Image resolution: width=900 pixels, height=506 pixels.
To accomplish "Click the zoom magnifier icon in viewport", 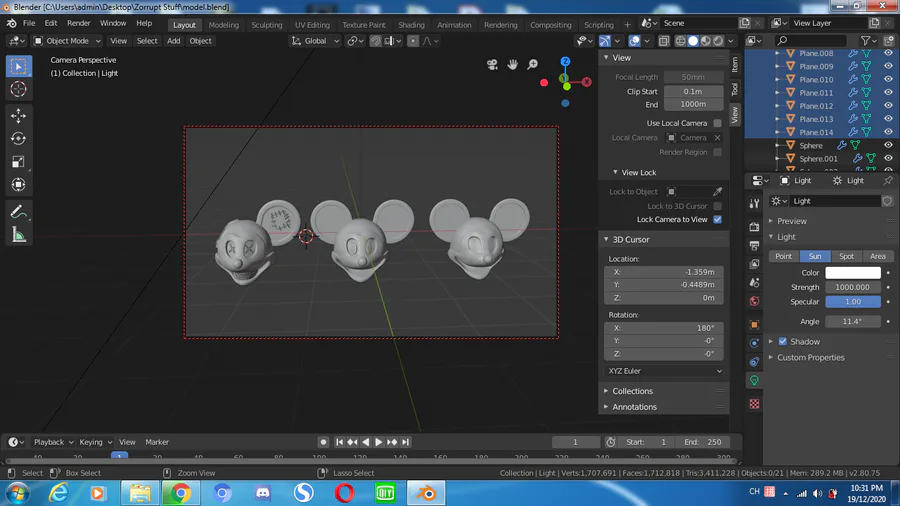I will (533, 65).
